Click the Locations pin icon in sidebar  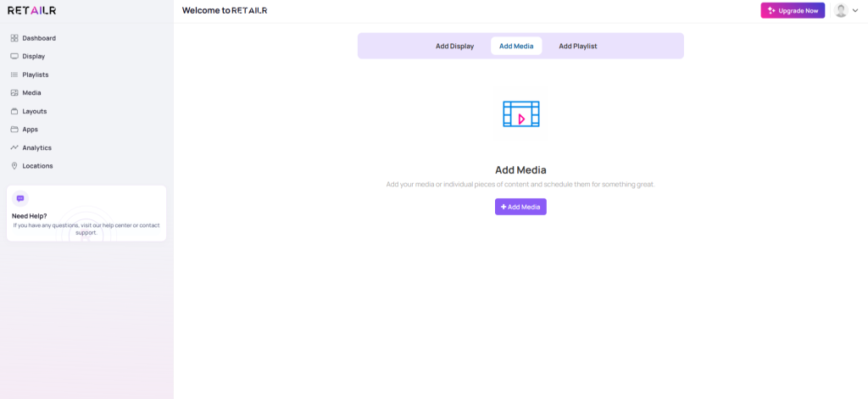point(14,166)
